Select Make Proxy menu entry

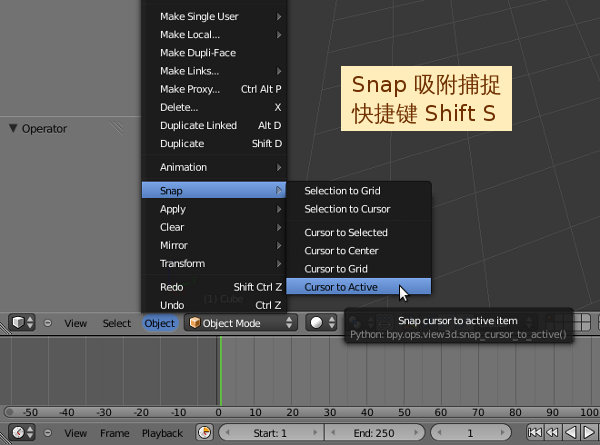coord(214,89)
